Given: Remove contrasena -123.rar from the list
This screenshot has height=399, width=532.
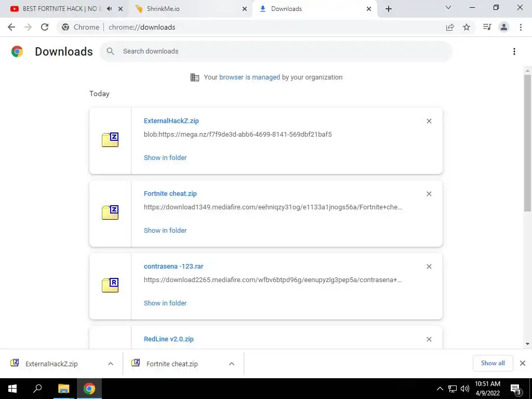Looking at the screenshot, I should pyautogui.click(x=429, y=267).
